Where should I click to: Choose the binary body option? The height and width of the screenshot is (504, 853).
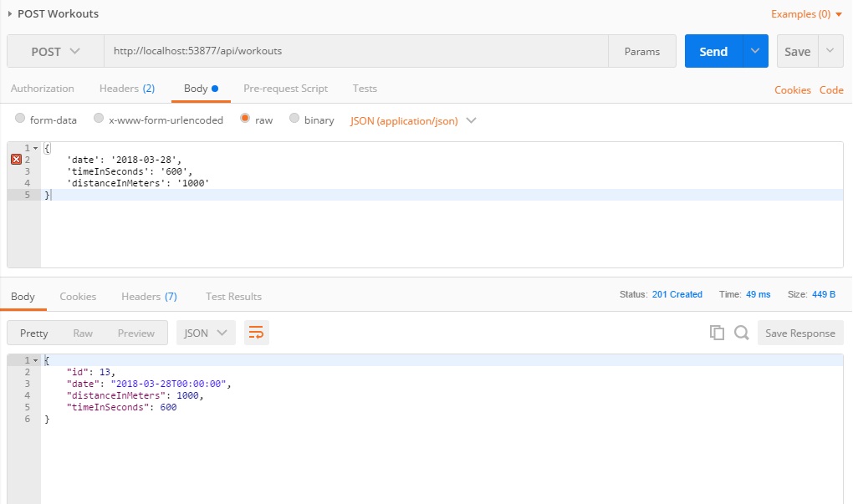(x=294, y=120)
